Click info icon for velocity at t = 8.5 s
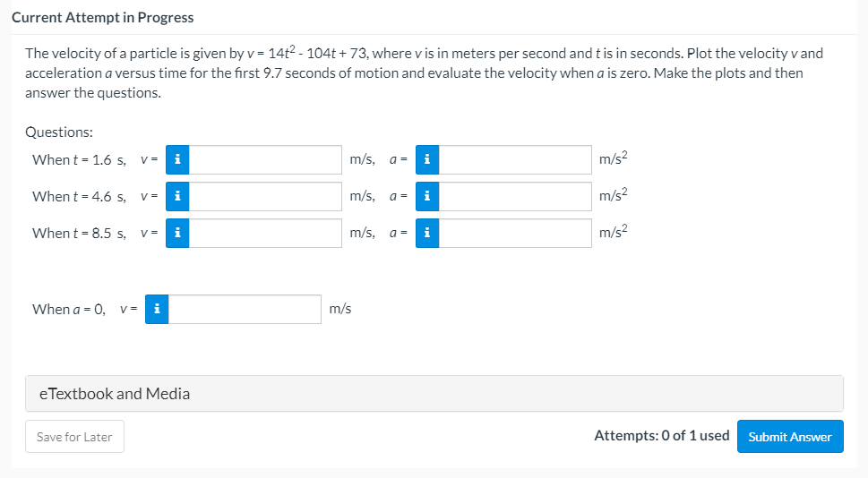 [178, 233]
